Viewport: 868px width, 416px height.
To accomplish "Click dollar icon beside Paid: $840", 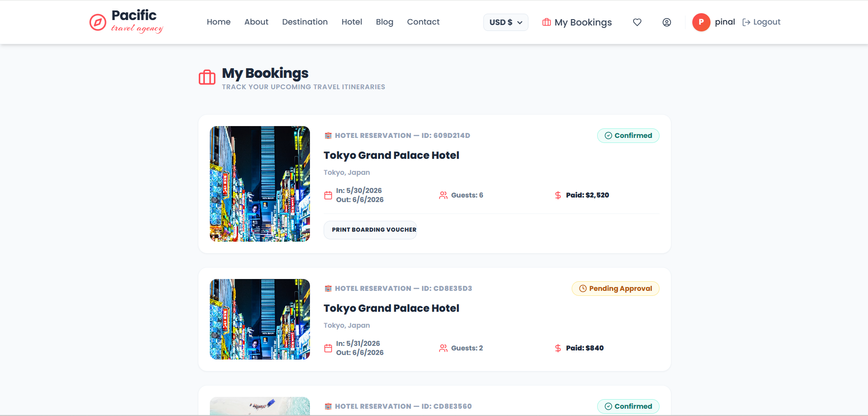I will (x=558, y=348).
